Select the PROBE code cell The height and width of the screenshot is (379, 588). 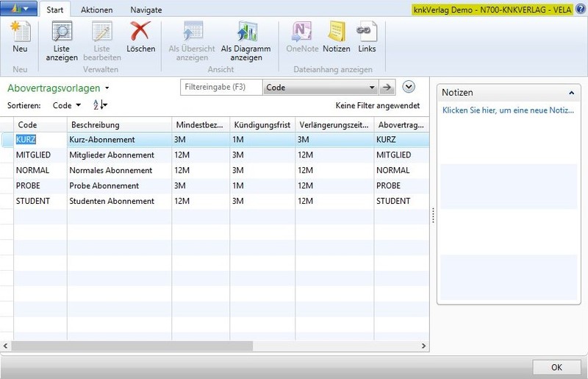(40, 185)
